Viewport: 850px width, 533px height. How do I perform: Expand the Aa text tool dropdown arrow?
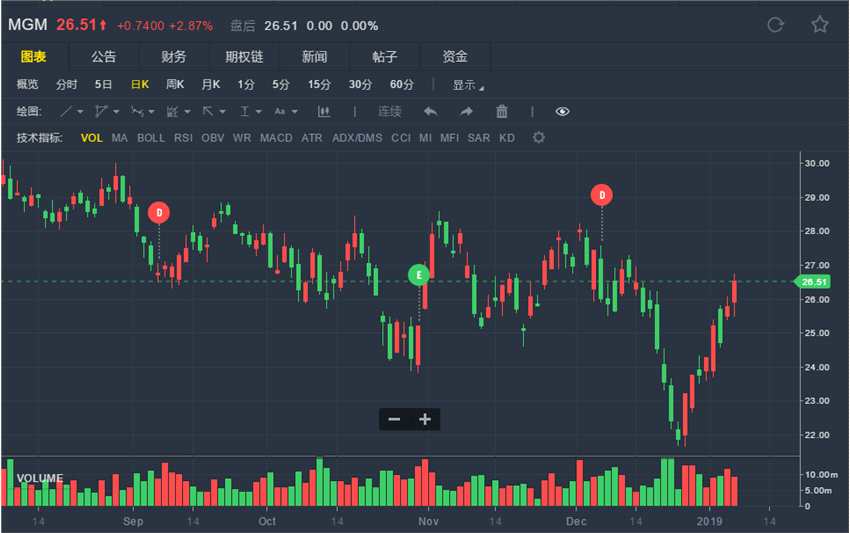point(295,112)
